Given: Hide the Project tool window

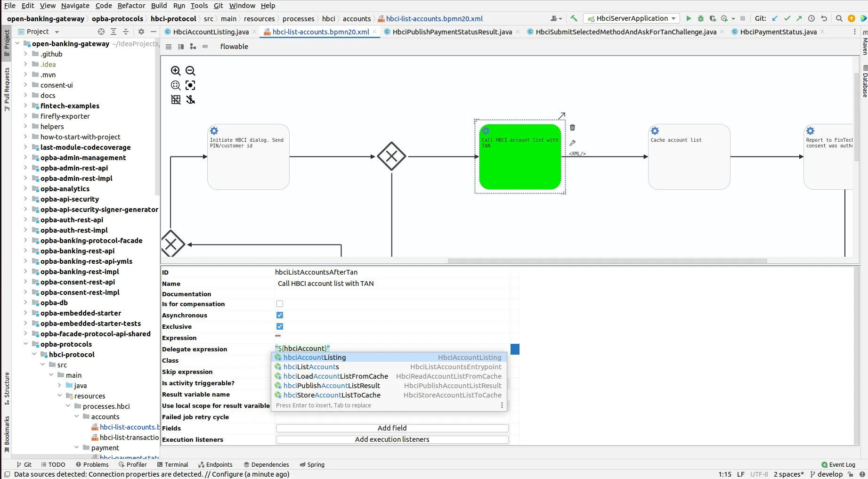Looking at the screenshot, I should [153, 32].
